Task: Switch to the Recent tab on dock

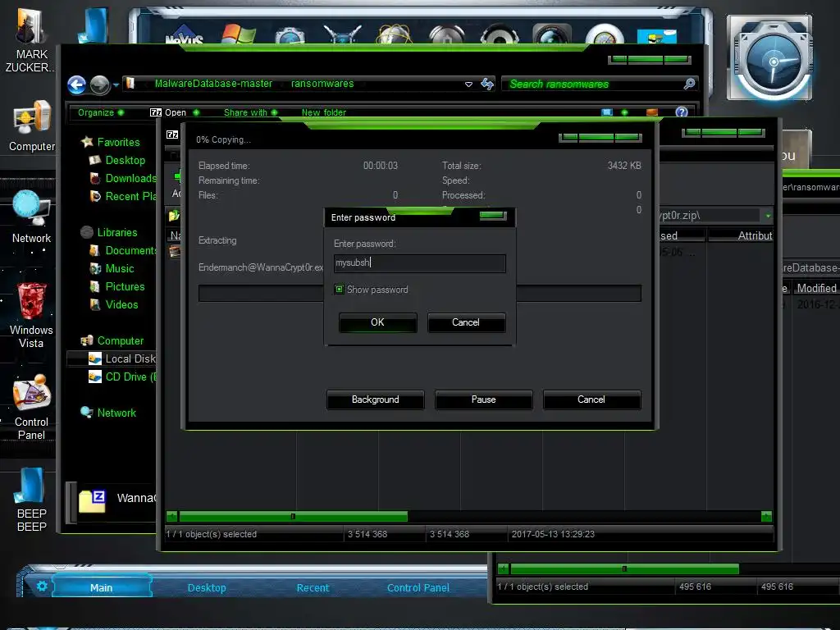Action: pos(313,587)
